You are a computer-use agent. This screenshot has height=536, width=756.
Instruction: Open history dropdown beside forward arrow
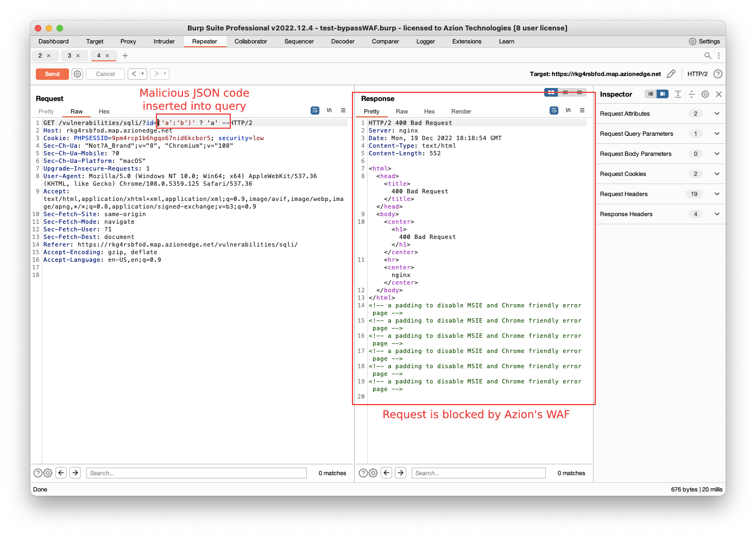[165, 74]
